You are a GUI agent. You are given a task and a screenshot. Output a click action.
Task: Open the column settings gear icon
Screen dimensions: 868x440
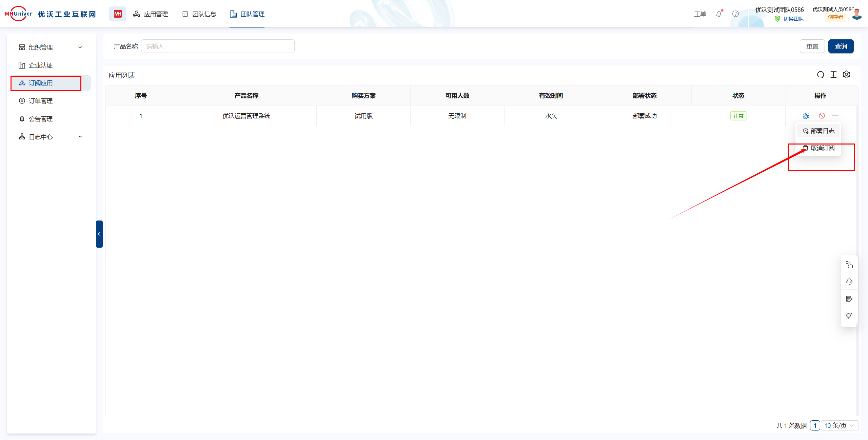847,75
